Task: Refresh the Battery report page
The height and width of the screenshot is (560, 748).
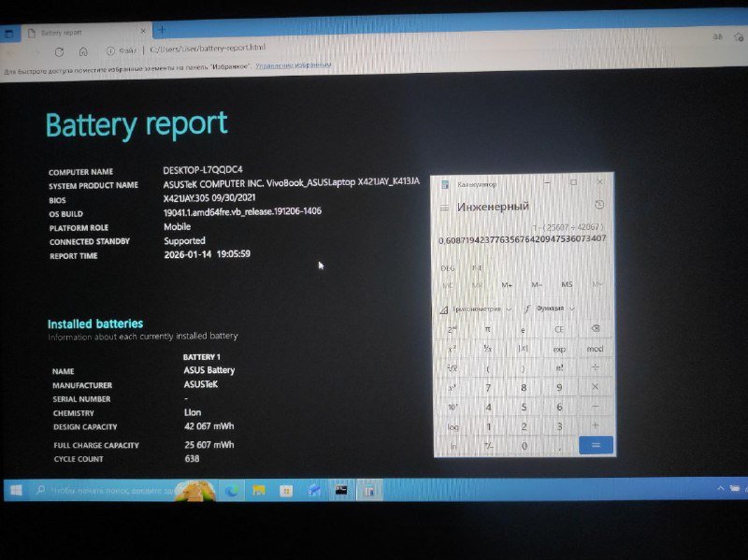Action: [59, 51]
